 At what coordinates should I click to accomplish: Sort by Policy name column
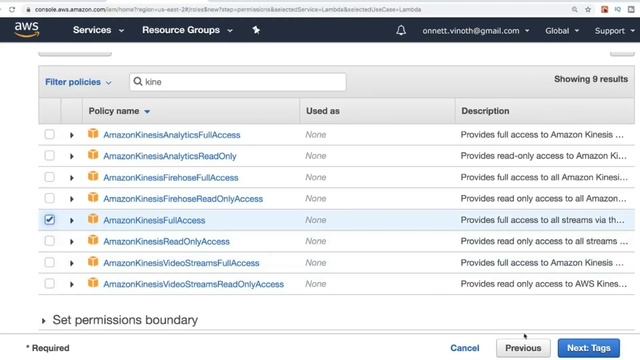[119, 111]
